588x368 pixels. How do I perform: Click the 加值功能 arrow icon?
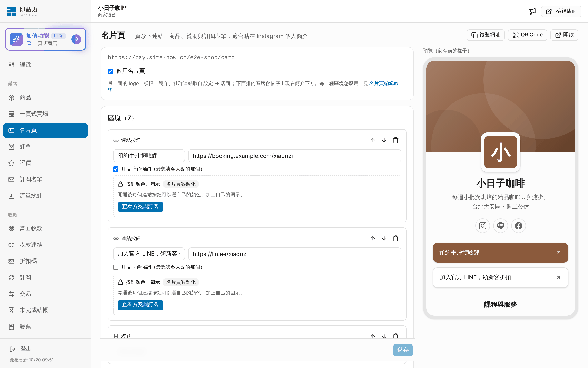76,39
